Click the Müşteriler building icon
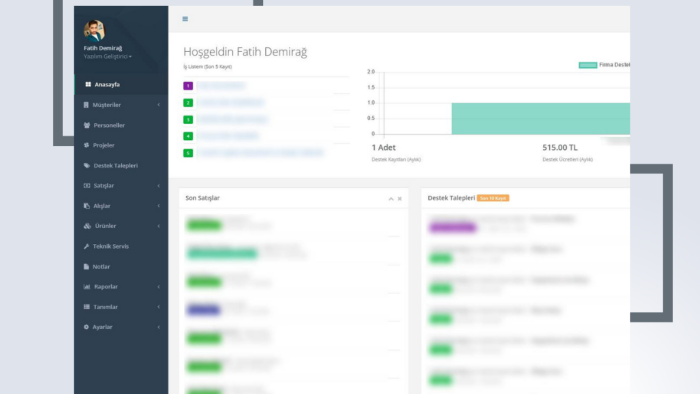 pyautogui.click(x=86, y=105)
